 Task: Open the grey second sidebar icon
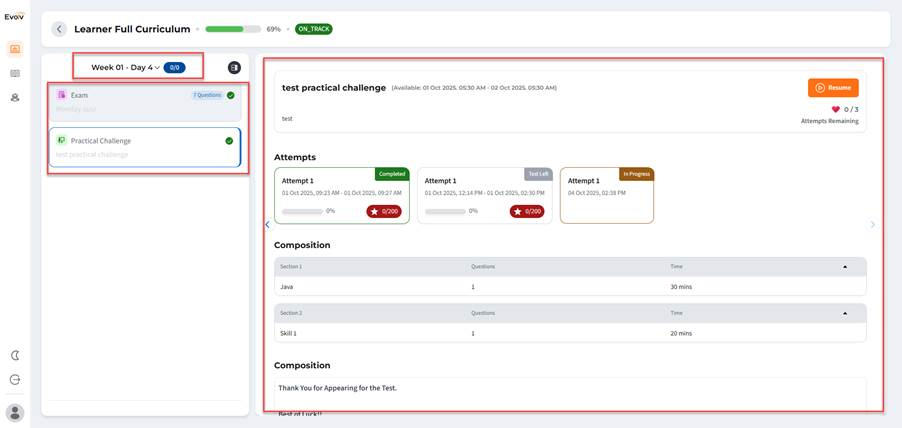[15, 73]
